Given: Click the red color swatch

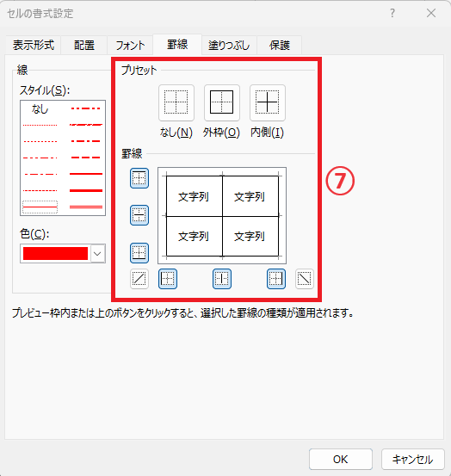Looking at the screenshot, I should (56, 253).
